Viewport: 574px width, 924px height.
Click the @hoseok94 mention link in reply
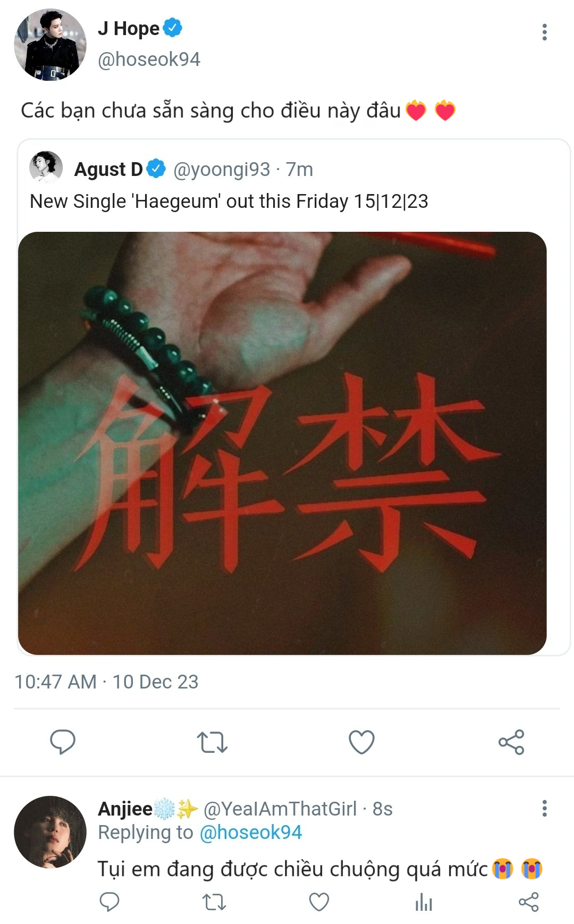pos(251,833)
